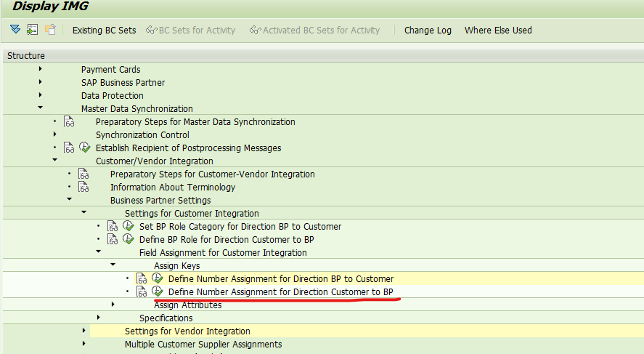
Task: Select Define Number Assignment for Direction BP to Customer
Action: point(281,278)
